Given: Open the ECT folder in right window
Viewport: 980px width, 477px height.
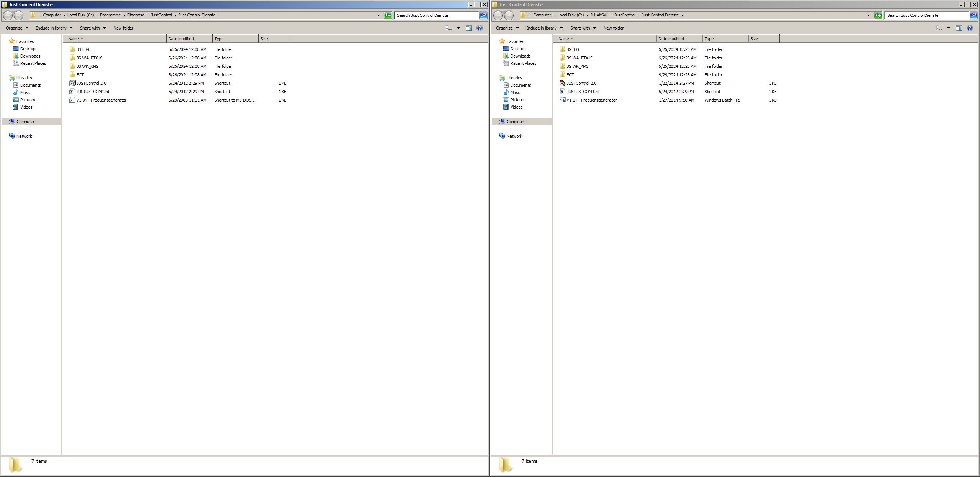Looking at the screenshot, I should click(570, 75).
